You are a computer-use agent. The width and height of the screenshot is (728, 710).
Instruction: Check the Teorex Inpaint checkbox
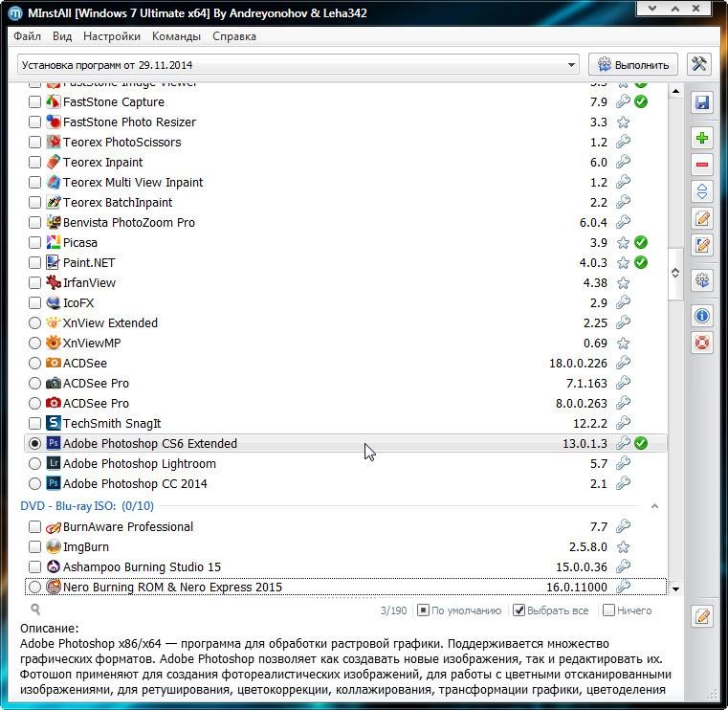click(x=34, y=162)
